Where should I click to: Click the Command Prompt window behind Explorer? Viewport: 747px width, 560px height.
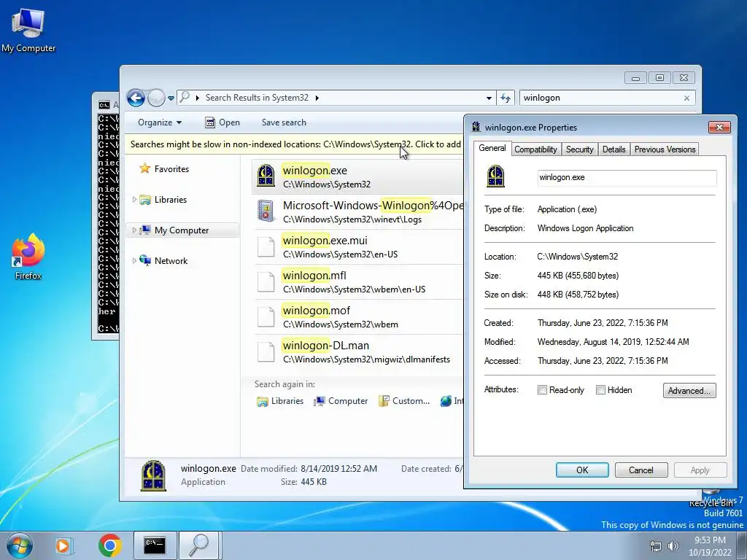tap(106, 215)
